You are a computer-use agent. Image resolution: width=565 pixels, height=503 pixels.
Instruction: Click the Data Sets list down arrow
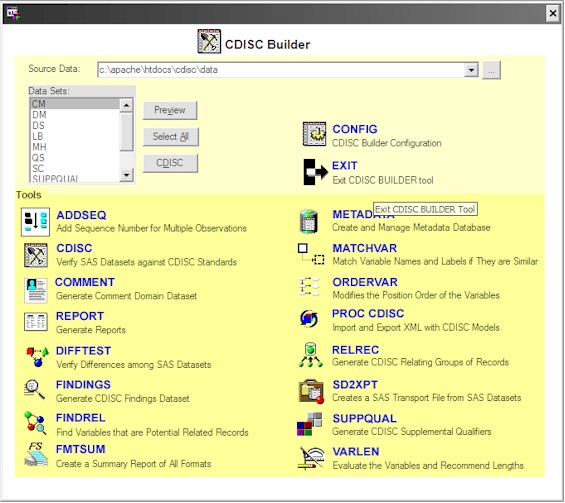(126, 175)
